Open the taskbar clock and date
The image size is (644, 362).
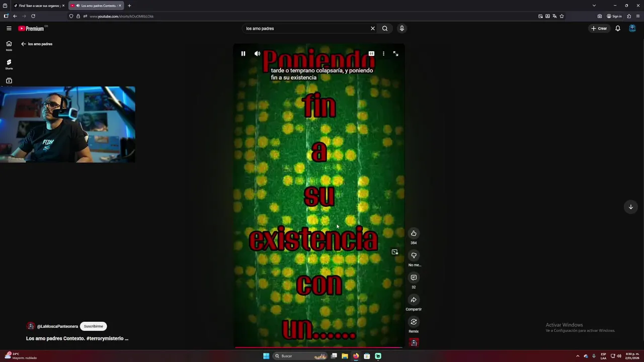click(x=632, y=356)
